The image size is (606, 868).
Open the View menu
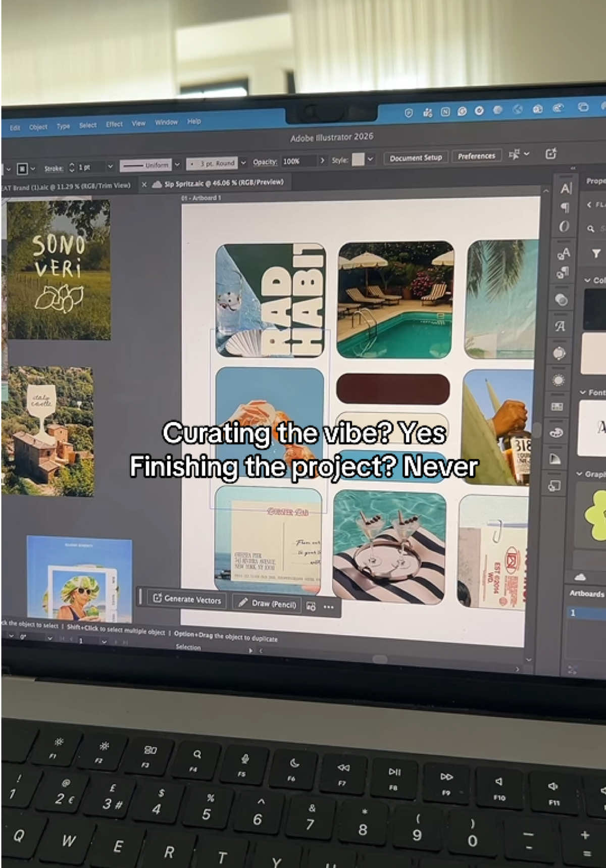coord(138,123)
